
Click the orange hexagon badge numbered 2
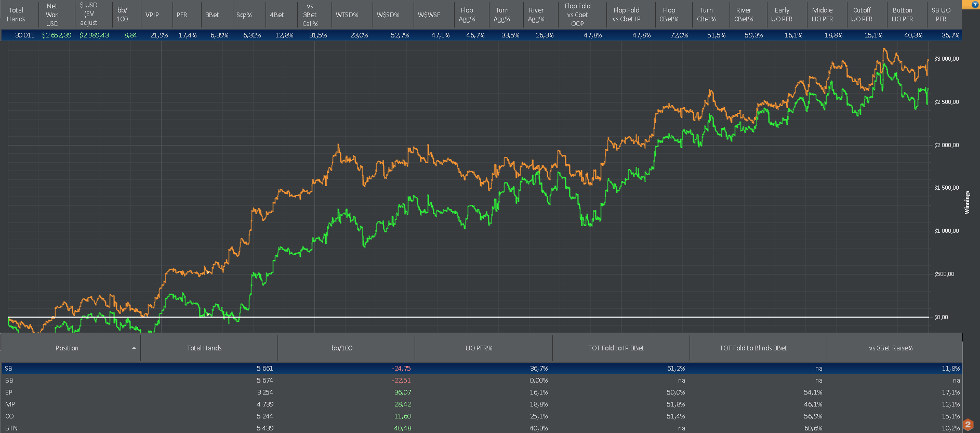coord(968,425)
